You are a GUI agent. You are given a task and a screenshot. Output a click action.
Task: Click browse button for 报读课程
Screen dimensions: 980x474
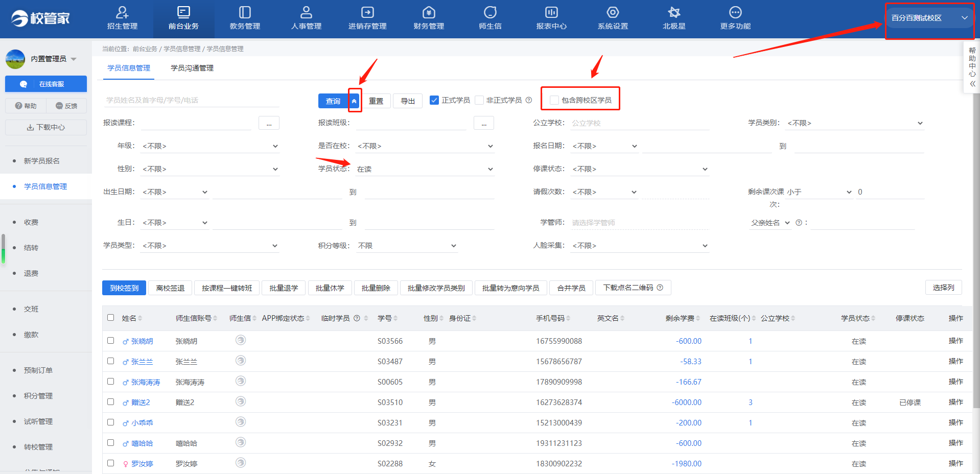(x=269, y=123)
